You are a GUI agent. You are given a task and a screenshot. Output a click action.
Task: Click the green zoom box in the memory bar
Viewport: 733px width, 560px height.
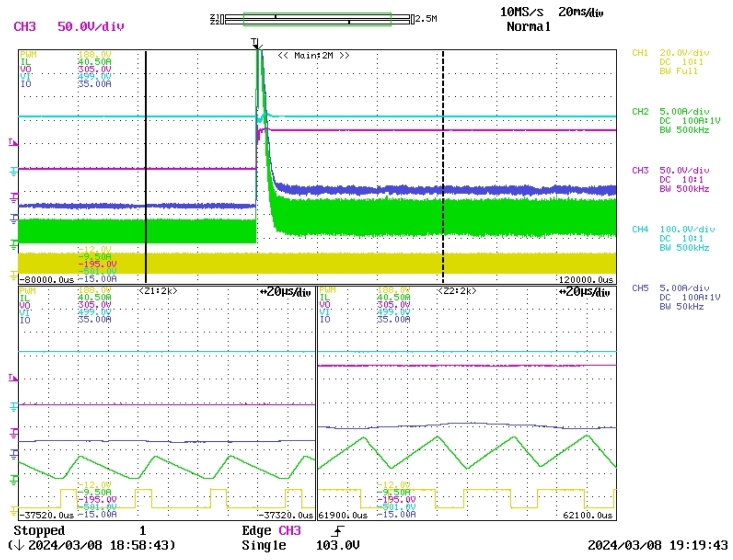tap(317, 19)
